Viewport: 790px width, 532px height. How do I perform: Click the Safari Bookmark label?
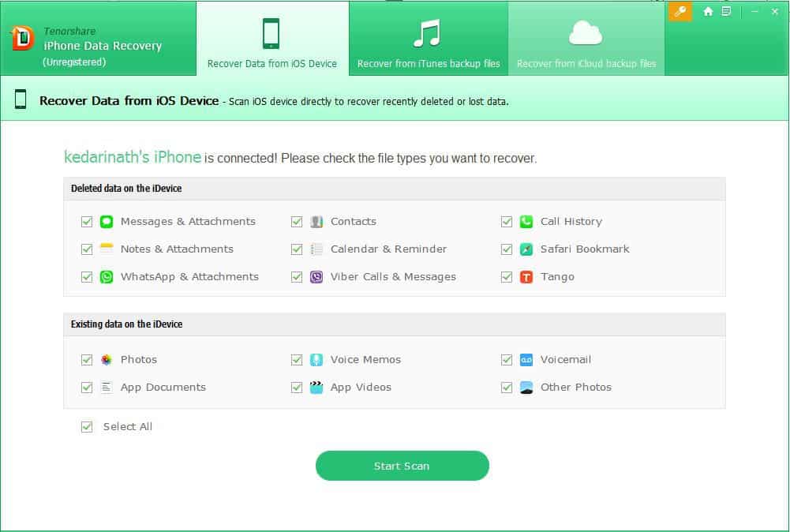coord(585,249)
